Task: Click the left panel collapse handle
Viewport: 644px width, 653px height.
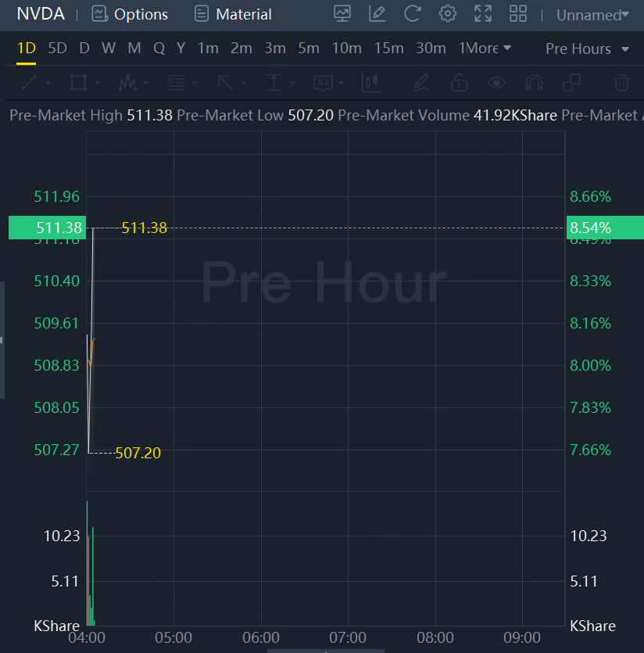Action: click(2, 340)
